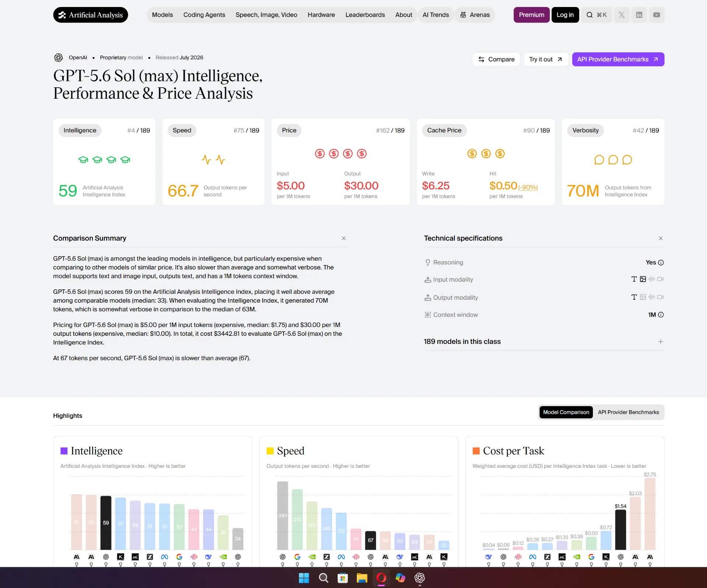Click the Verbosity pill label
Image resolution: width=707 pixels, height=588 pixels.
click(585, 130)
